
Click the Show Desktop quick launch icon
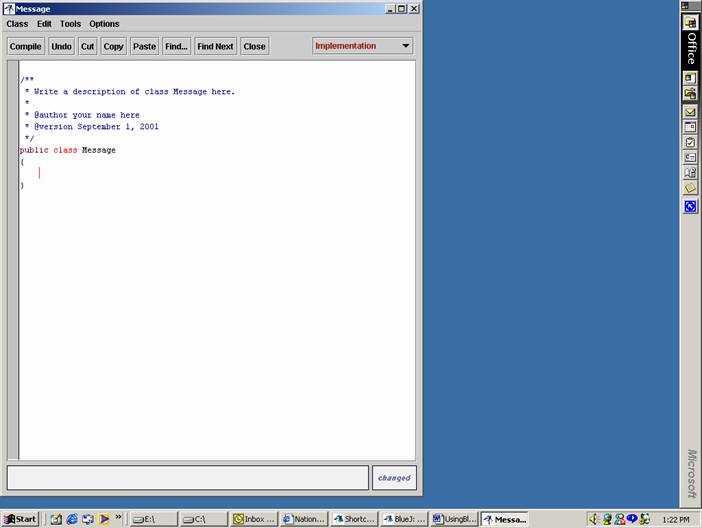click(x=56, y=519)
